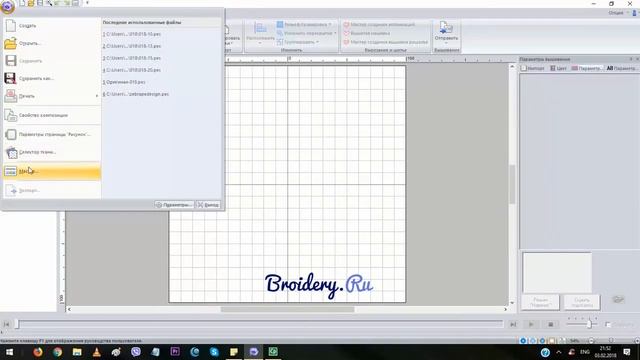This screenshot has width=640, height=360.
Task: Click the stitch simulator progress bar
Action: pos(260,324)
